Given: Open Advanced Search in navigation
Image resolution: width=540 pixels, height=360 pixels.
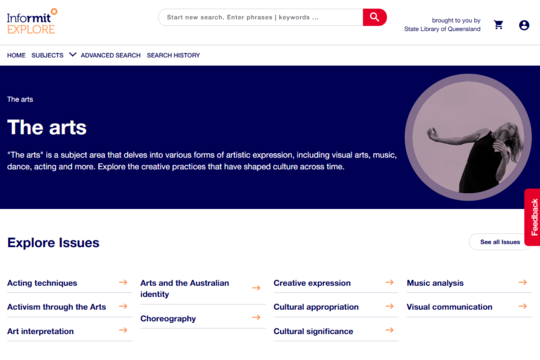Looking at the screenshot, I should coord(111,55).
